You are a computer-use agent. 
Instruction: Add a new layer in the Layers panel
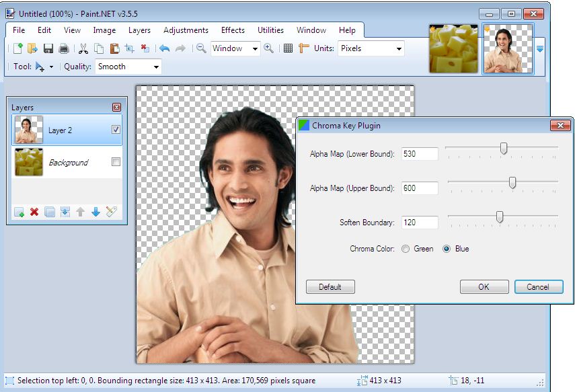[x=19, y=212]
